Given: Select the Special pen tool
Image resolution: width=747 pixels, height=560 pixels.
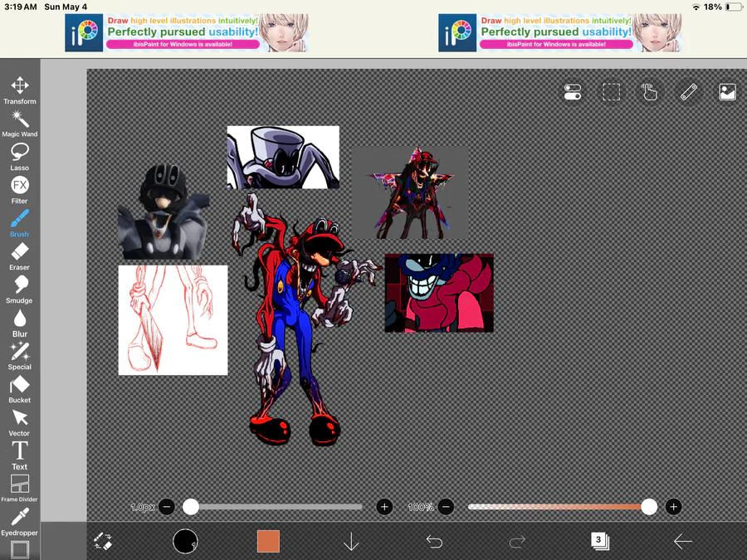Looking at the screenshot, I should pyautogui.click(x=20, y=356).
